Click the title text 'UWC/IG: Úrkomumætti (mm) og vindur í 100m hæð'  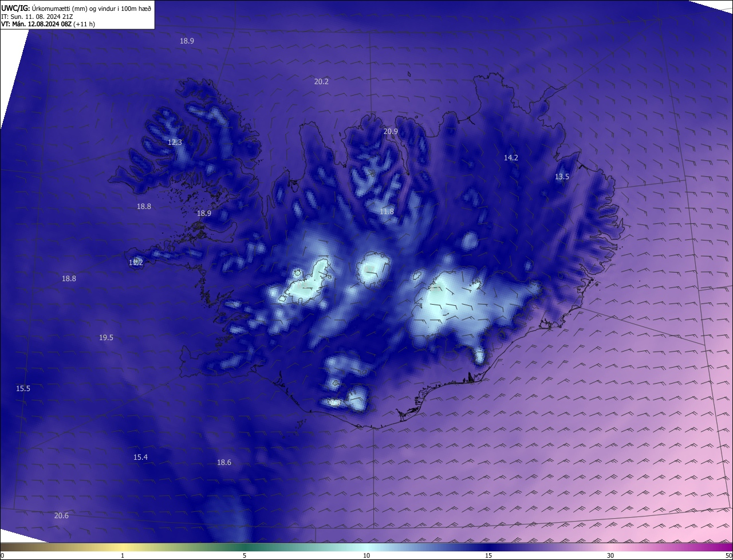[x=76, y=8]
